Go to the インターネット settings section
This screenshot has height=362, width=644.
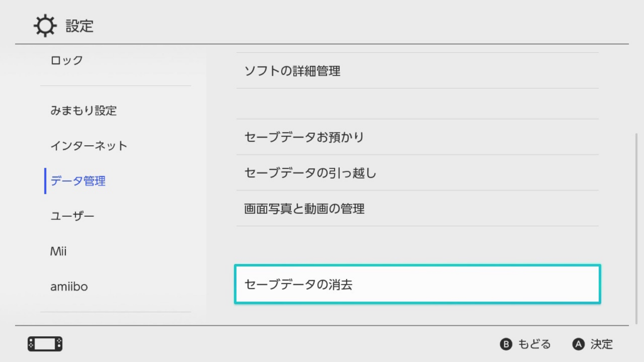[x=89, y=146]
